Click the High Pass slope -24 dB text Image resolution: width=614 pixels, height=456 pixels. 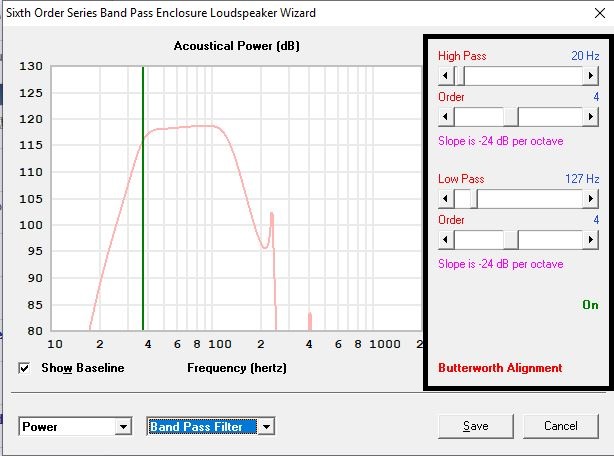click(500, 141)
